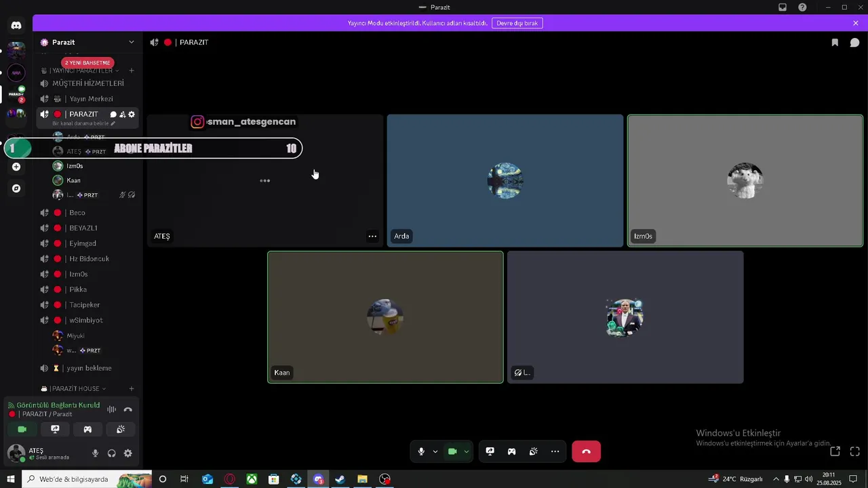
Task: Open File Explorer from the Windows taskbar
Action: (362, 479)
